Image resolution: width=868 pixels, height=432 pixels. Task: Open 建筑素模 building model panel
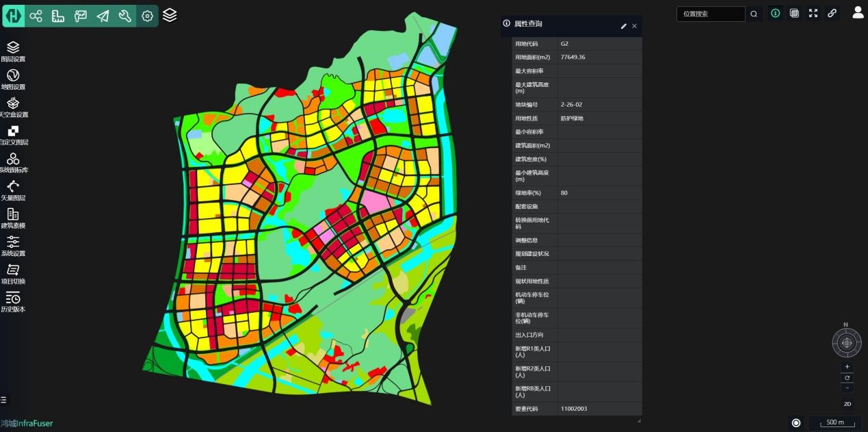pos(13,218)
